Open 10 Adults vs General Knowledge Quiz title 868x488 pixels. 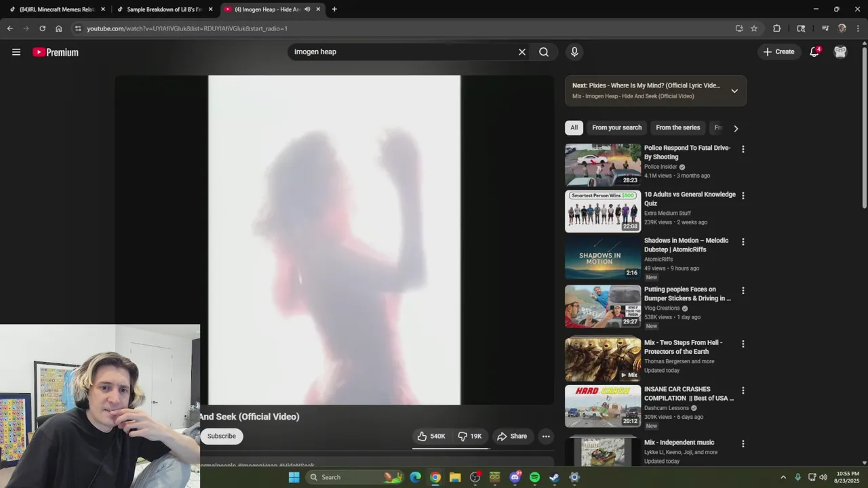pos(690,199)
